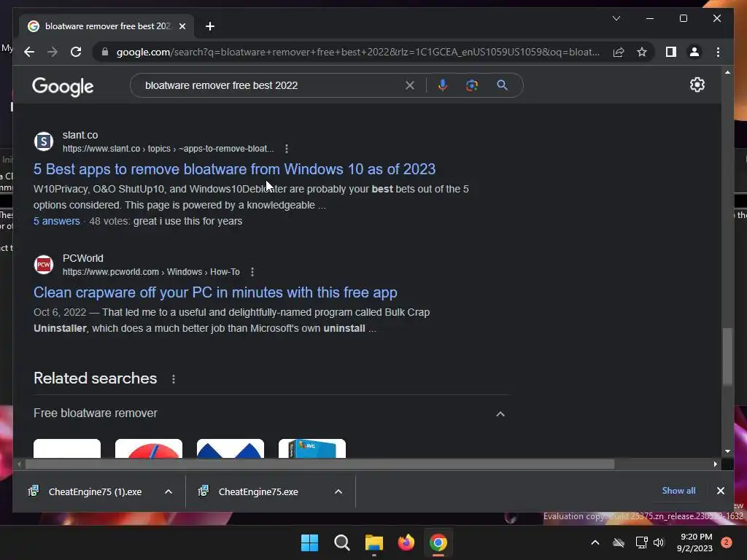
Task: Select the AVG box thumbnail
Action: point(312,448)
